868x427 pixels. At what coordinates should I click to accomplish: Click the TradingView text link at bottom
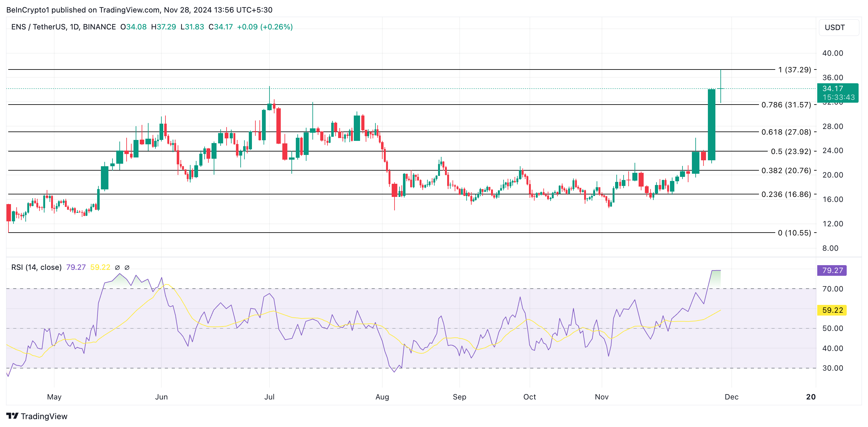(x=44, y=416)
